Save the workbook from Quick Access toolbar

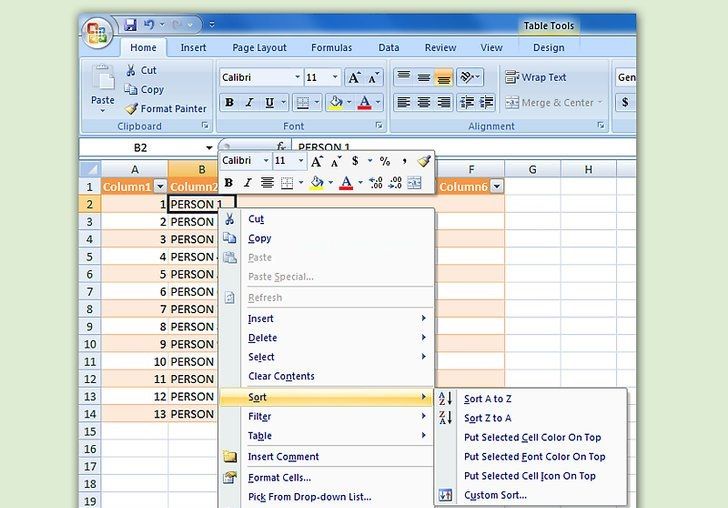pyautogui.click(x=130, y=24)
